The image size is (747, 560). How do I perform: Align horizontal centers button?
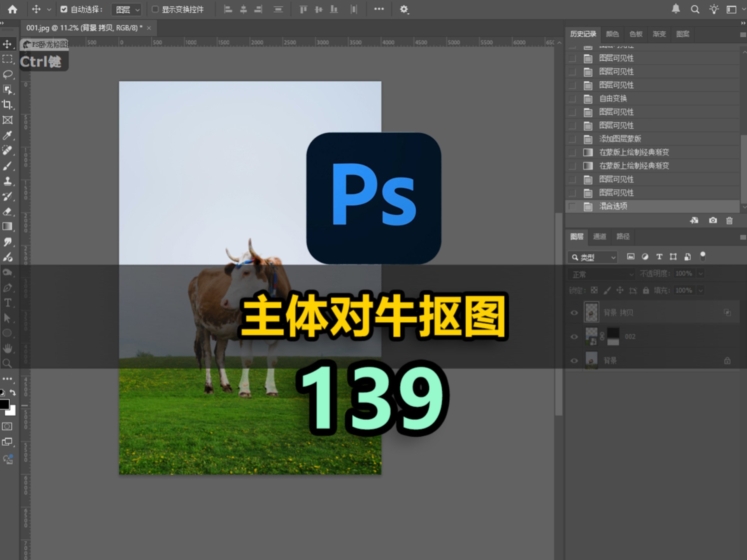pyautogui.click(x=244, y=9)
